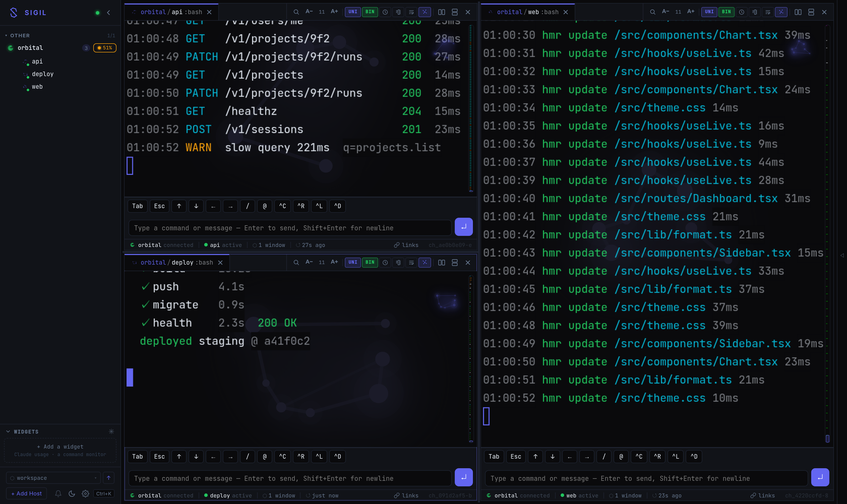Click the Add Host button
This screenshot has width=847, height=504.
point(27,493)
